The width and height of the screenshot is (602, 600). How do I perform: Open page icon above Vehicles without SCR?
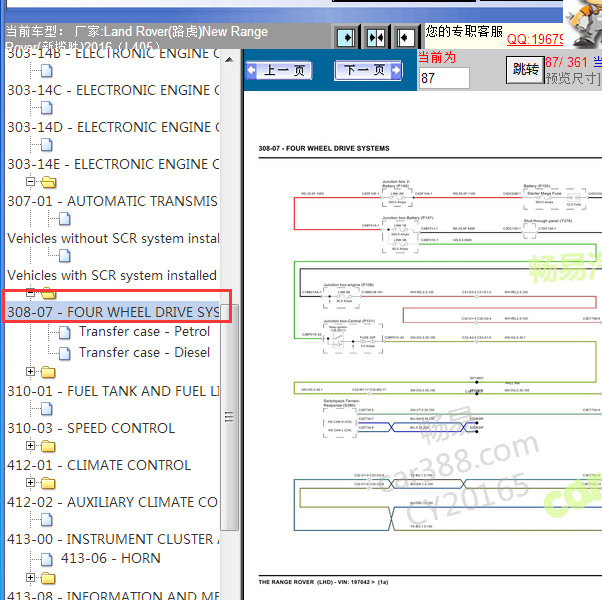(x=64, y=219)
